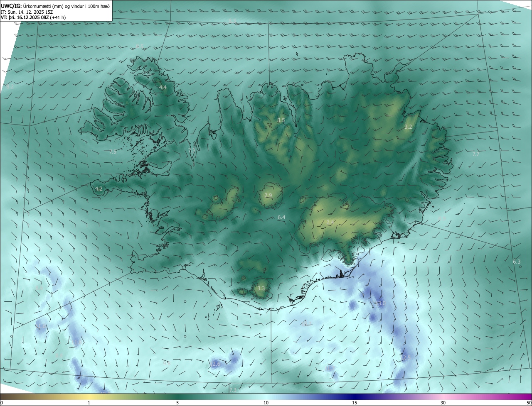The width and height of the screenshot is (532, 406).
Task: Click the 'VT: þri. 16.12.2025 08Z (+41 h)' line
Action: (33, 17)
